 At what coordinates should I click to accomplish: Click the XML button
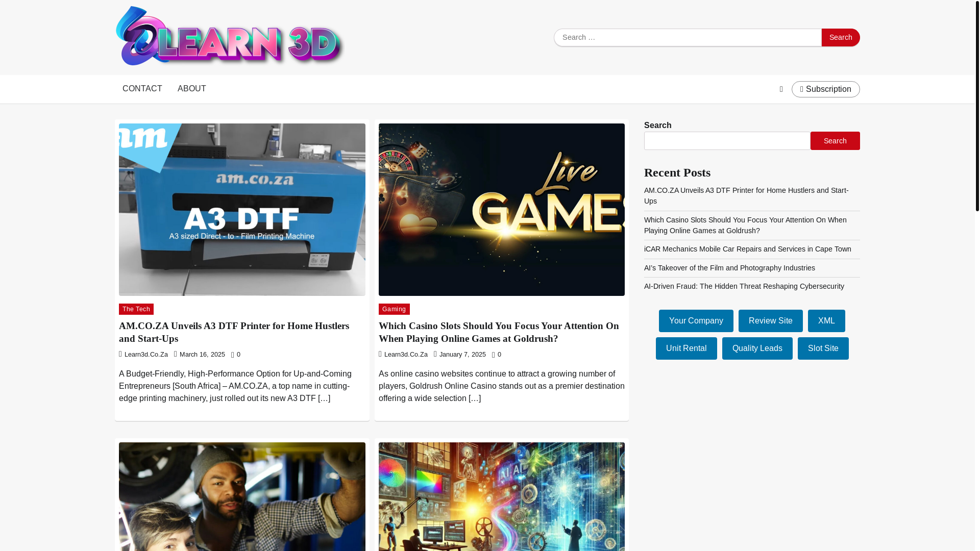pos(826,321)
